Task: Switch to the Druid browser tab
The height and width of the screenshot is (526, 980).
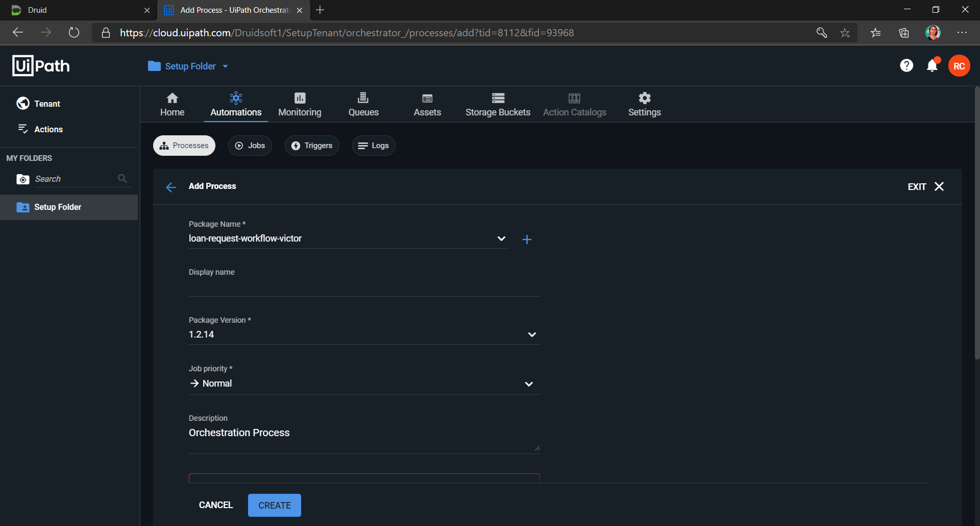Action: coord(79,10)
